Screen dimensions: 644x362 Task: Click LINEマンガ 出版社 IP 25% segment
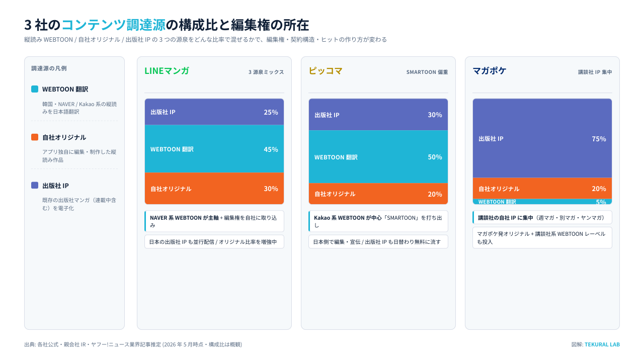214,112
